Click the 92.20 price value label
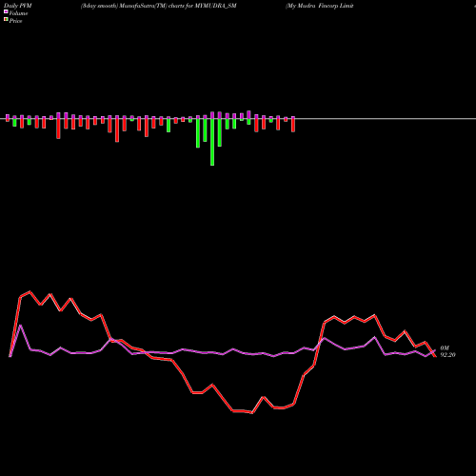This screenshot has width=476, height=476. point(447,355)
